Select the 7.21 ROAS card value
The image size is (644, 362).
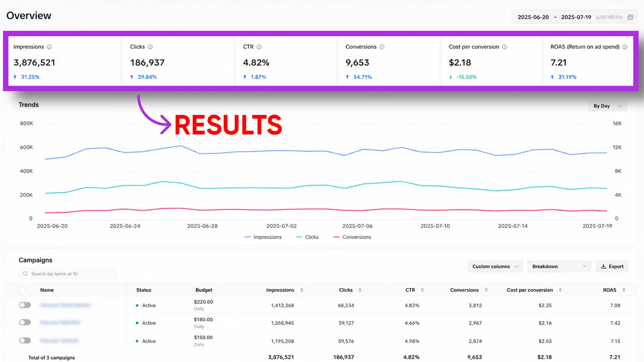pyautogui.click(x=558, y=63)
